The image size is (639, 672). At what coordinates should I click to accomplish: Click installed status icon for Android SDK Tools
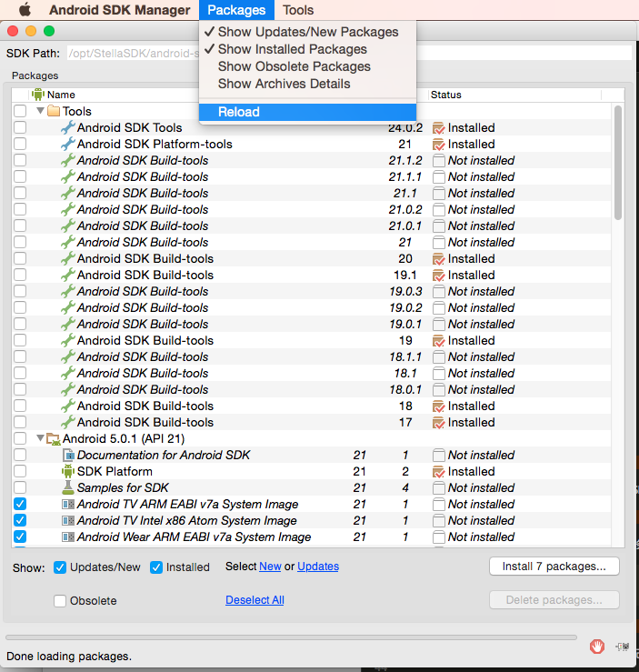[438, 127]
